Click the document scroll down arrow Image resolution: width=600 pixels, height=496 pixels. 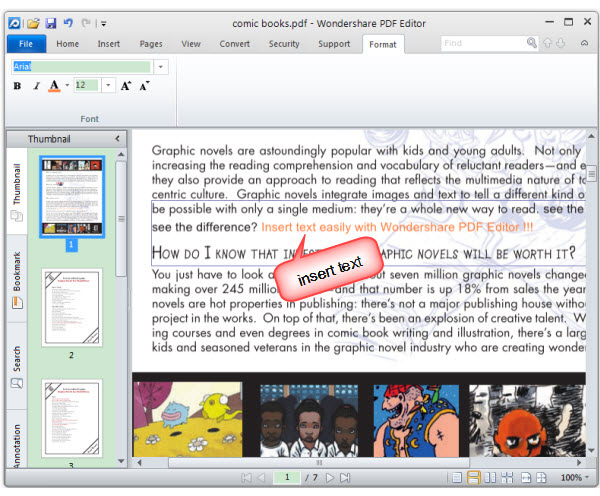click(x=592, y=450)
